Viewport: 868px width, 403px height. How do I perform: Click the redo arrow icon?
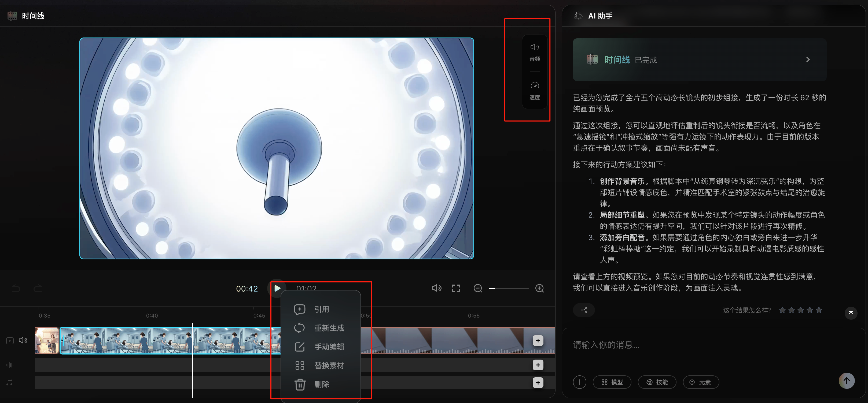pyautogui.click(x=38, y=289)
